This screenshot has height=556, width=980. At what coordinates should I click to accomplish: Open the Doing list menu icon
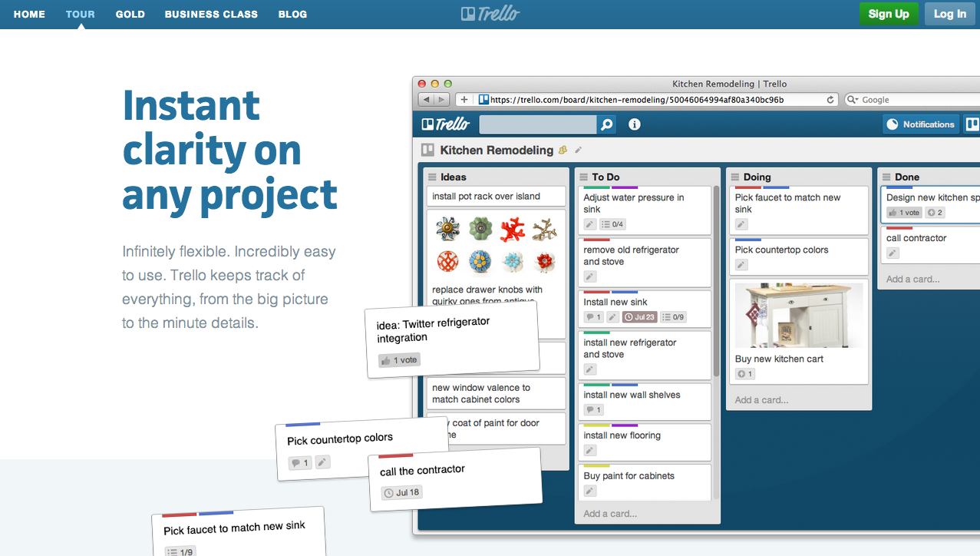pos(734,177)
